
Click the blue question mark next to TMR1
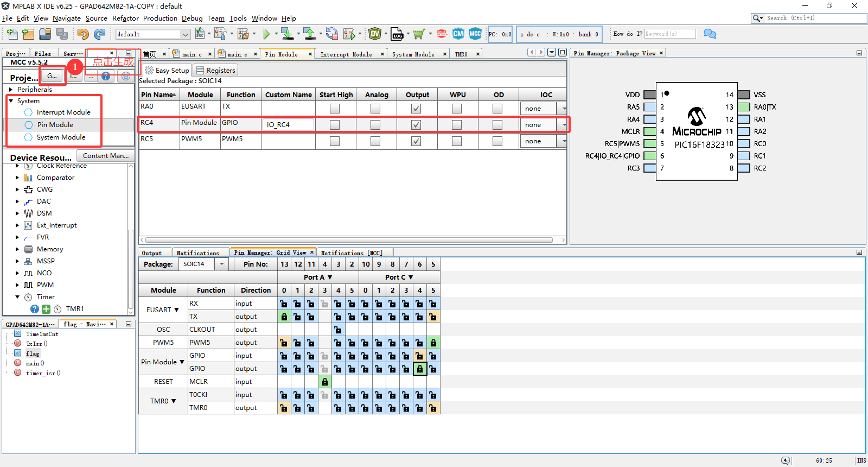pos(35,309)
